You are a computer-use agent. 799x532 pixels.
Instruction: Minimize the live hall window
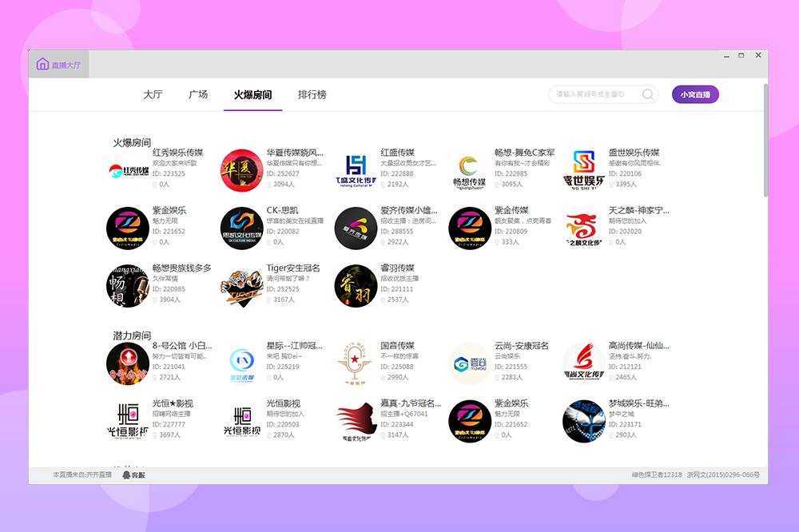(x=726, y=56)
